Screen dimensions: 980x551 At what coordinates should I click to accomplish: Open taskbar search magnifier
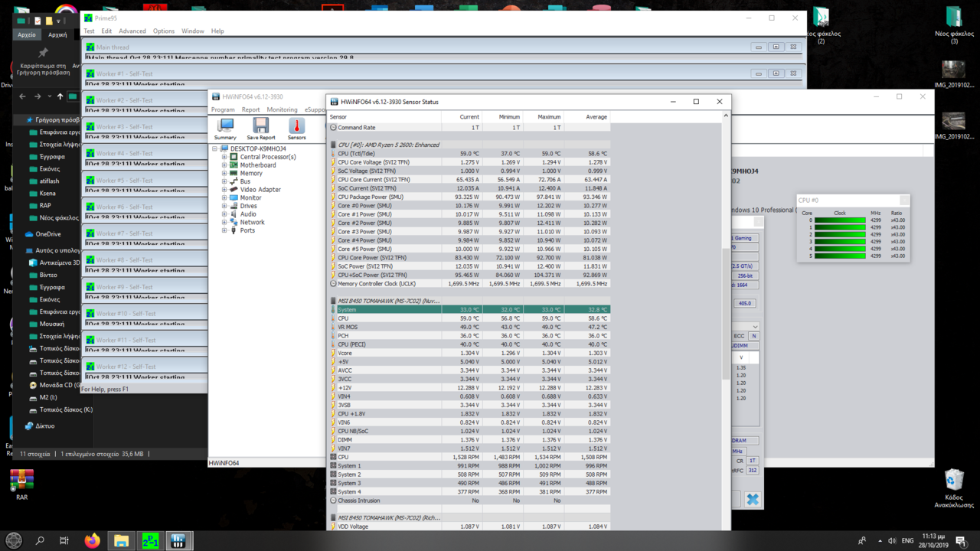tap(40, 540)
